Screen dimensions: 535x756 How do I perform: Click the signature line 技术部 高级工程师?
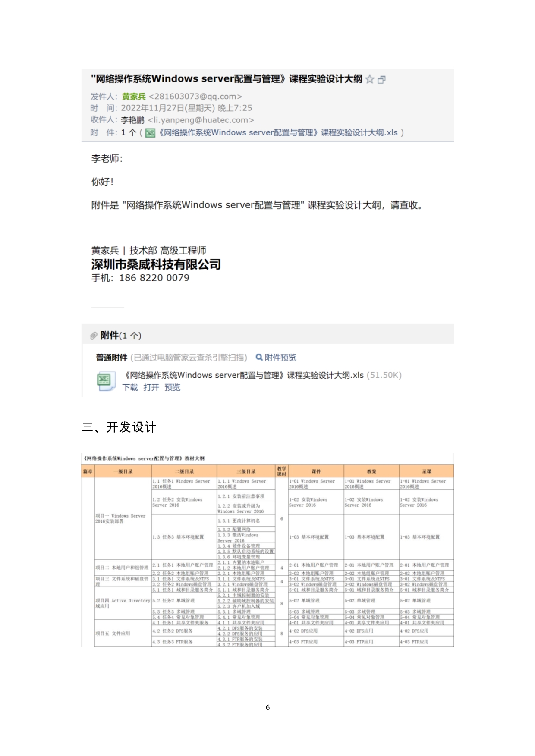[168, 251]
